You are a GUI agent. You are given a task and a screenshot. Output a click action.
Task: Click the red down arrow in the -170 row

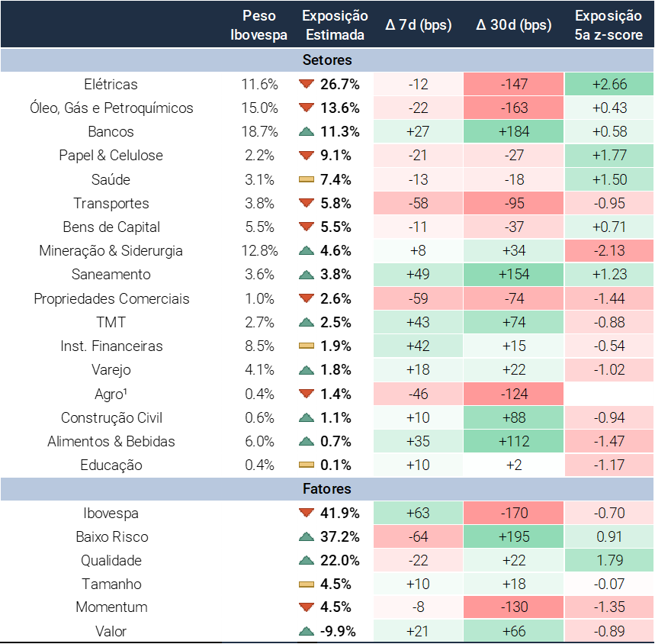(307, 513)
